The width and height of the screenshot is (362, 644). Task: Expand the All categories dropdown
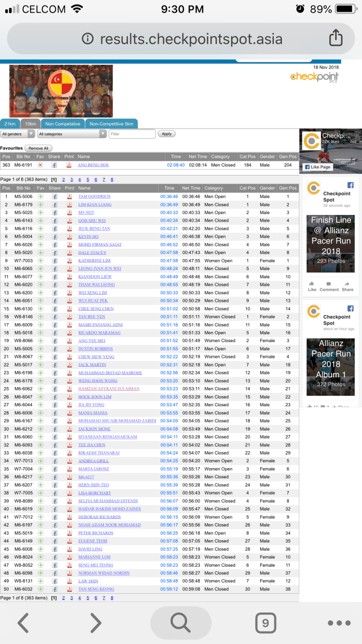(x=71, y=134)
